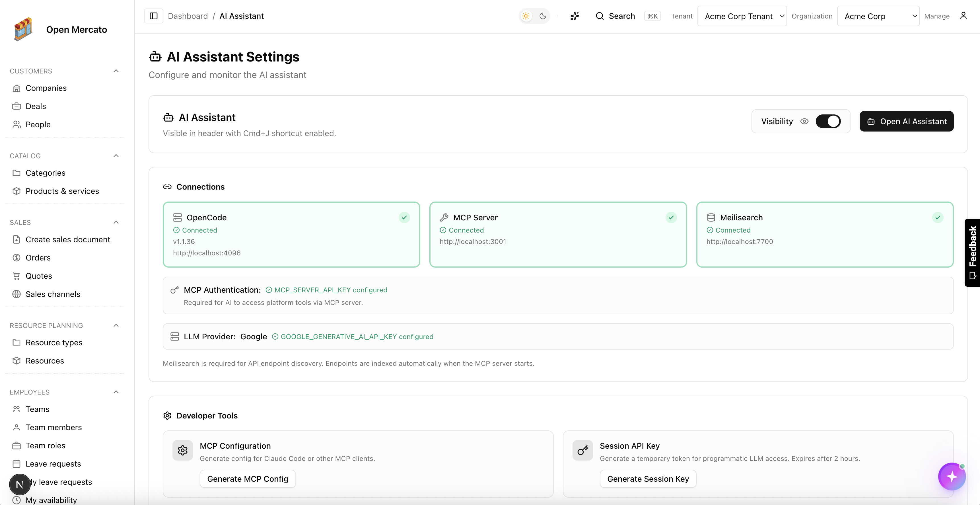Select Team members in the Employees section

coord(54,427)
